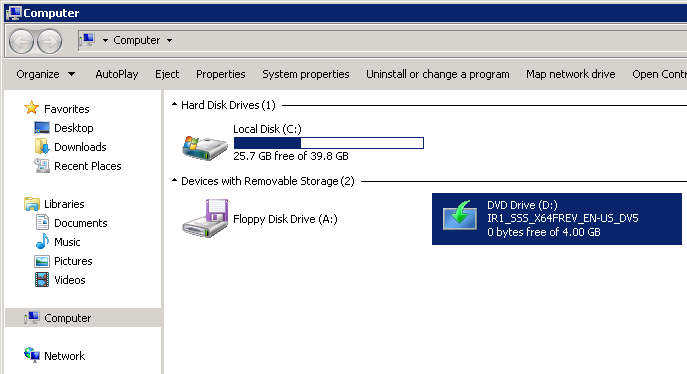Collapse the Hard Disk Drives group
Viewport: 687px width, 374px height.
(174, 105)
